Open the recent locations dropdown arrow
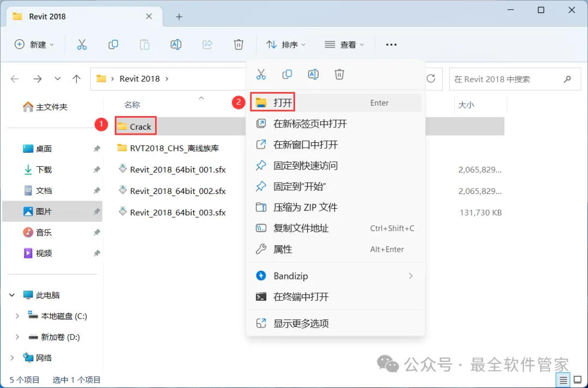The height and width of the screenshot is (388, 588). (x=57, y=79)
